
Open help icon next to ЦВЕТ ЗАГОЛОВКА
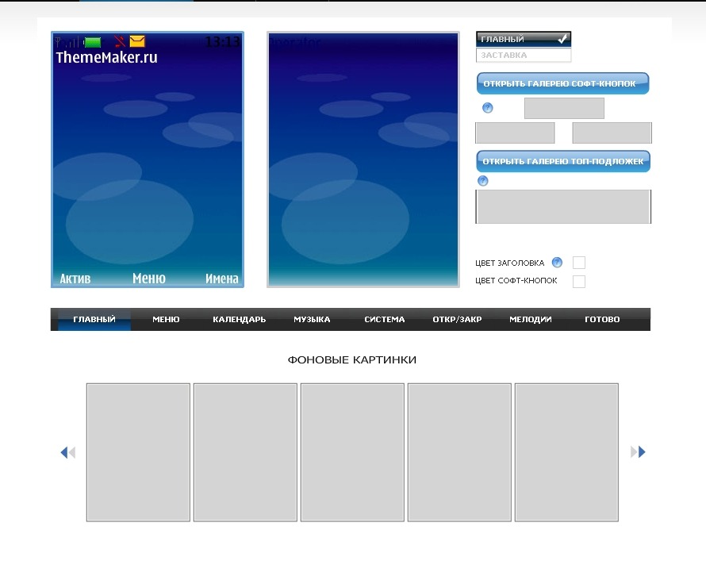557,262
